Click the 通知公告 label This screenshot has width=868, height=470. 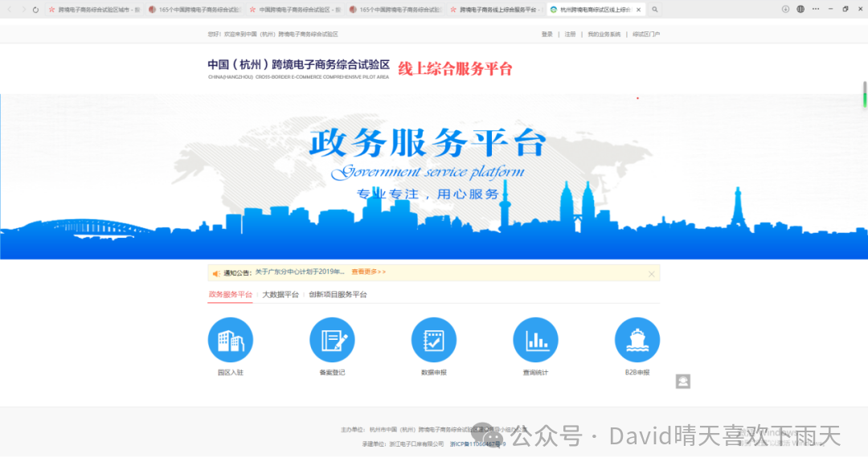(236, 273)
